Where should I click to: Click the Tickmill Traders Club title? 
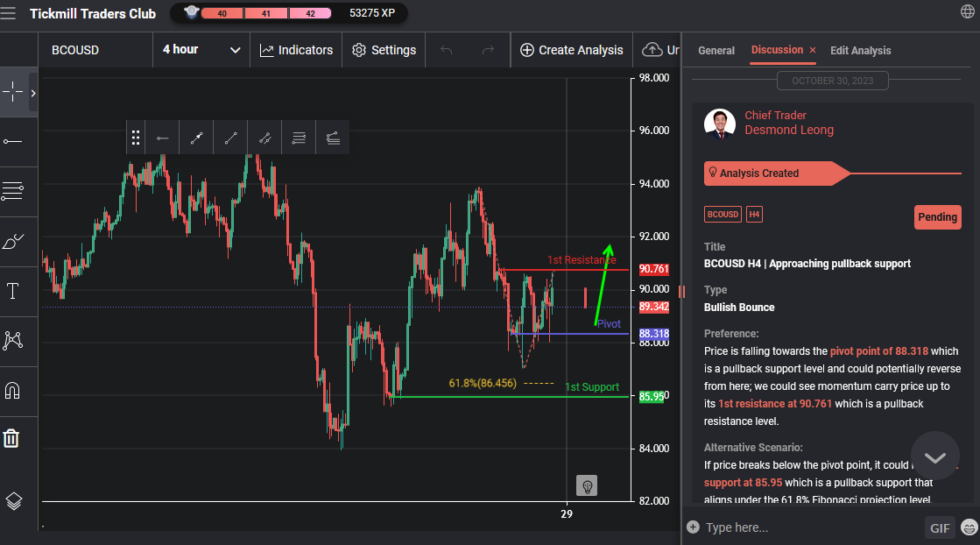pos(93,13)
